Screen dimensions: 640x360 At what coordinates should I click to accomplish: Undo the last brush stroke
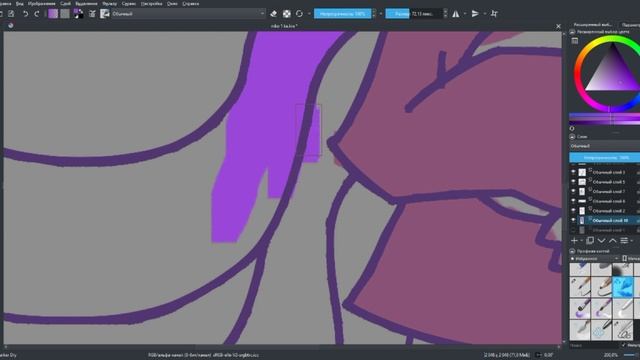[25, 14]
